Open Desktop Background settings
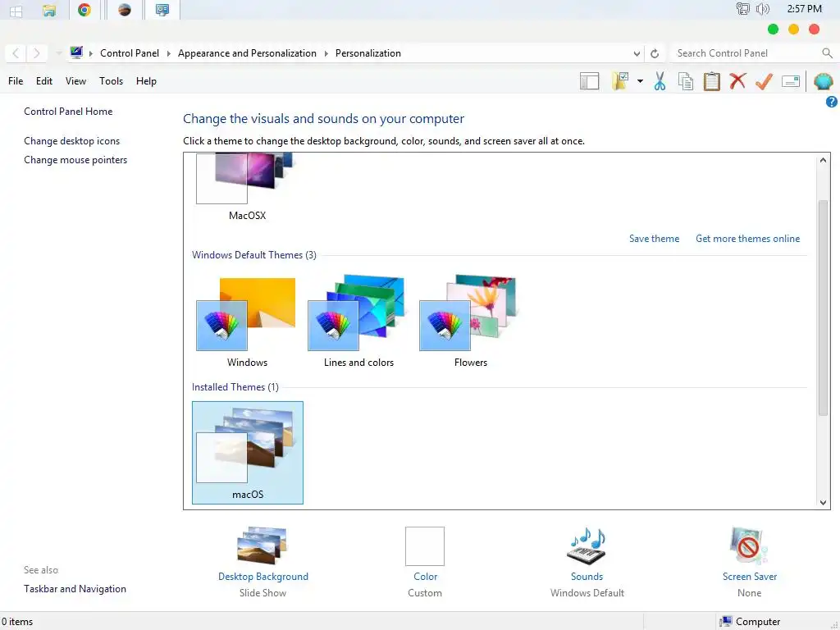 pyautogui.click(x=263, y=561)
